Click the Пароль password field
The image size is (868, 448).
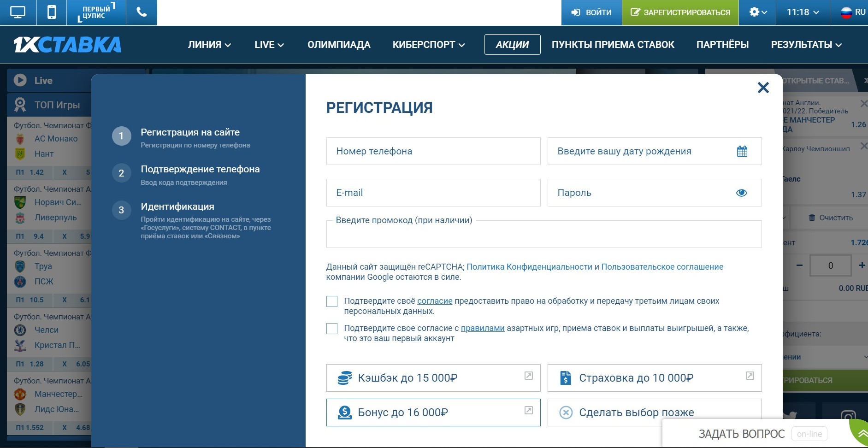click(x=655, y=193)
